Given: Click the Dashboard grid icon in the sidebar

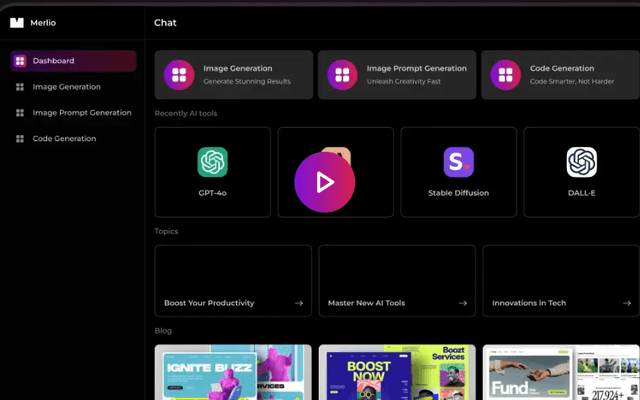Looking at the screenshot, I should pos(20,61).
